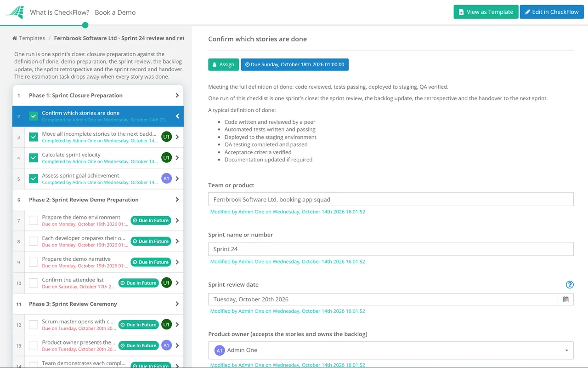Click the CheckFlow logo icon
This screenshot has width=588, height=368.
[x=15, y=12]
